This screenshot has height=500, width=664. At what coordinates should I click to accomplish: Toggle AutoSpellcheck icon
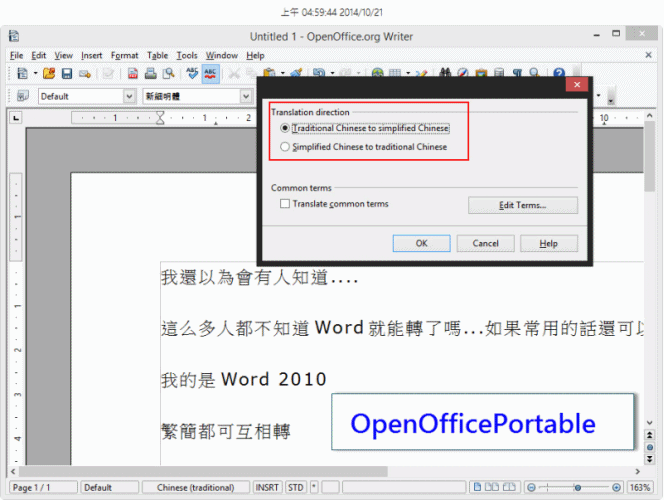pos(210,74)
